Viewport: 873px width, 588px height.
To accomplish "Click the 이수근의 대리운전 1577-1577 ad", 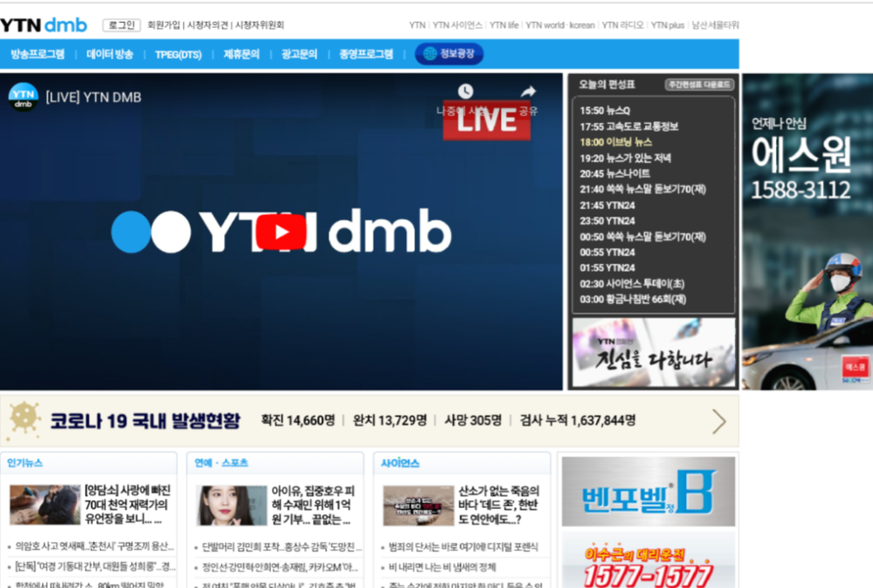I will coord(648,560).
